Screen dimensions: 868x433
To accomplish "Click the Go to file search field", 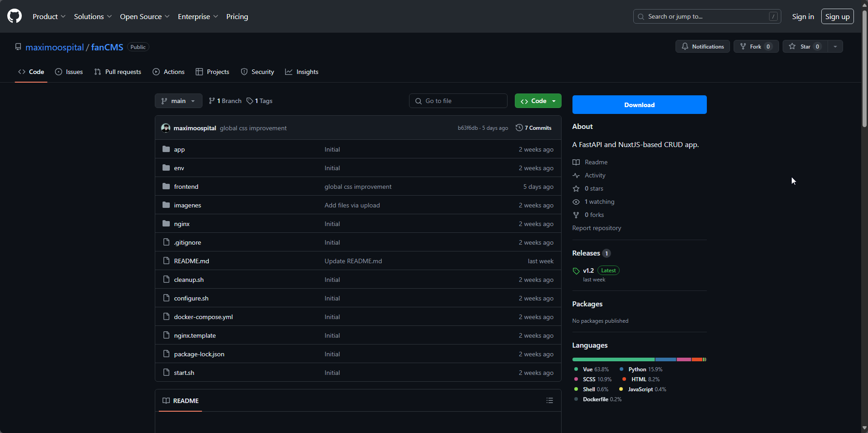I will point(458,101).
